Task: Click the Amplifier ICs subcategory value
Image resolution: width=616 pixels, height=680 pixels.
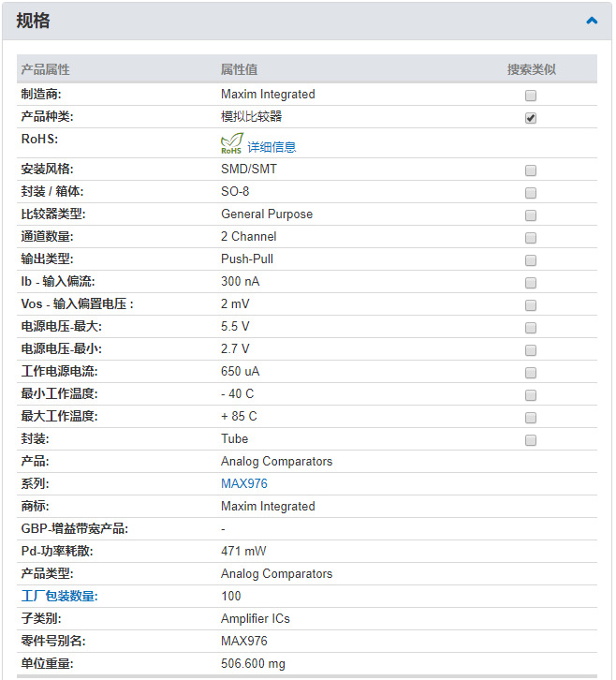Action: pos(256,618)
